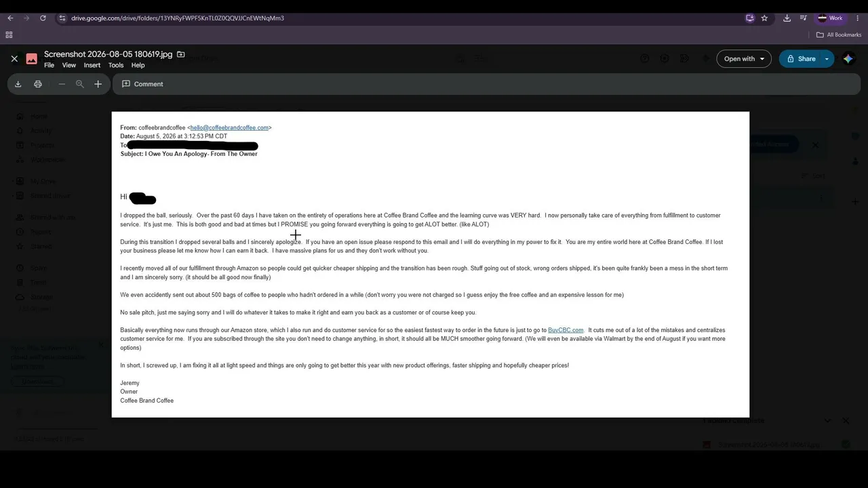
Task: Close the image preview with the X
Action: (14, 59)
